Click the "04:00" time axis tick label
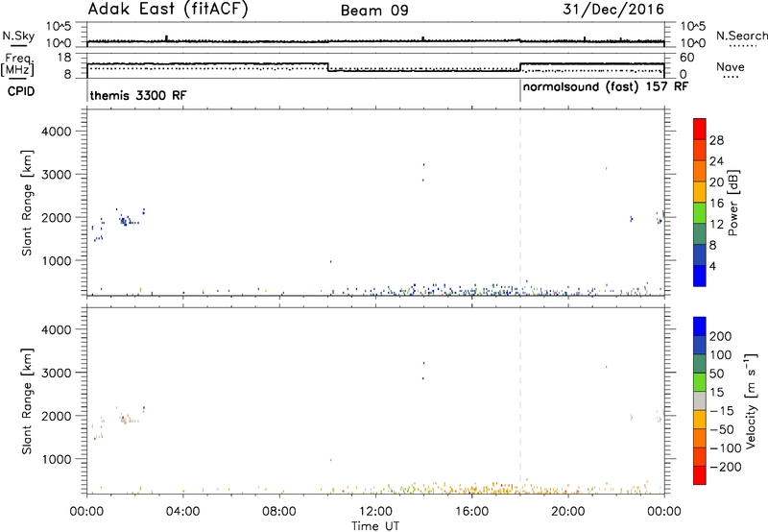This screenshot has width=768, height=532. 182,512
